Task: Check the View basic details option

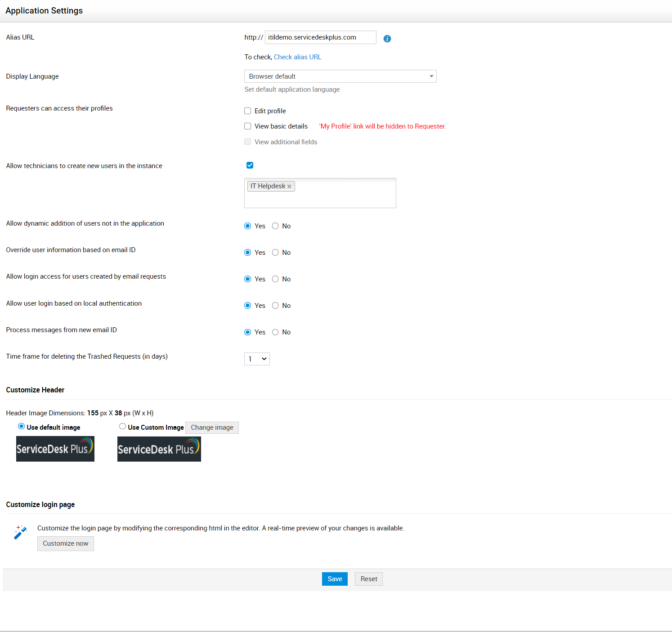Action: (x=247, y=126)
